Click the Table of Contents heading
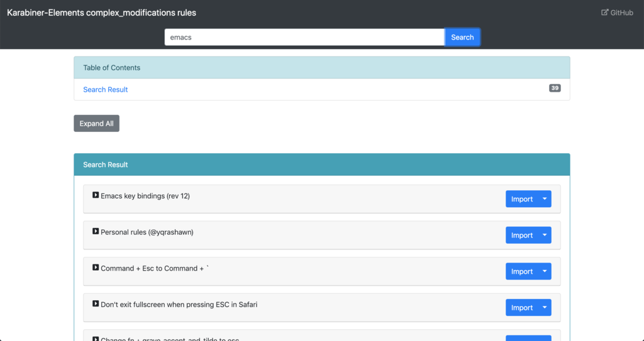Screen dimensions: 644x341 pyautogui.click(x=111, y=68)
